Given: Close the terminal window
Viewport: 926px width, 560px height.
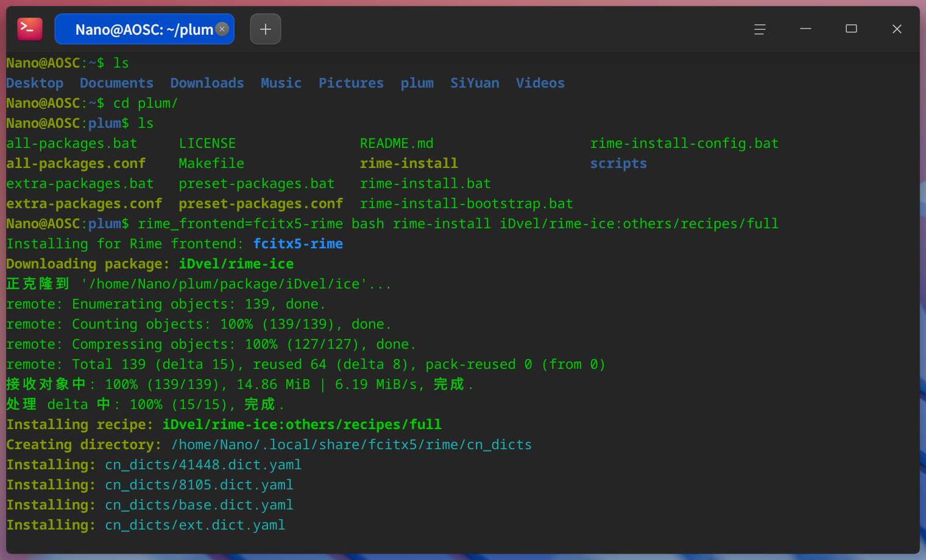Looking at the screenshot, I should tap(897, 29).
